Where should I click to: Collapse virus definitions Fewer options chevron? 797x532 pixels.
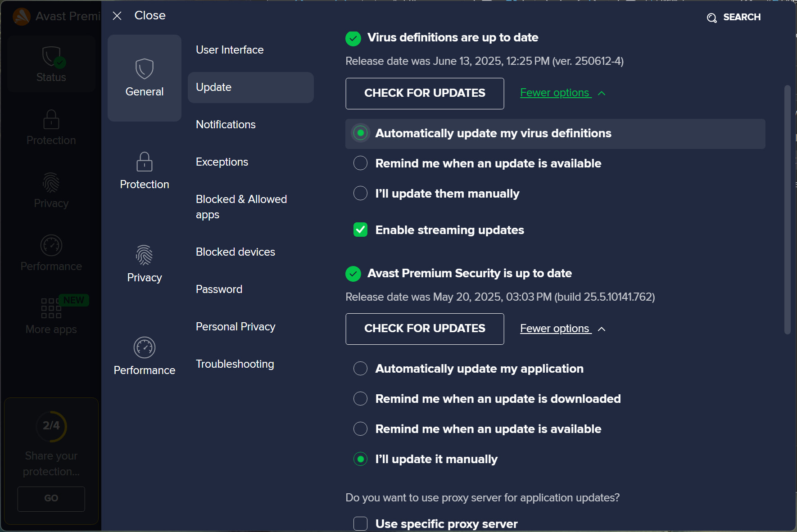pos(602,93)
